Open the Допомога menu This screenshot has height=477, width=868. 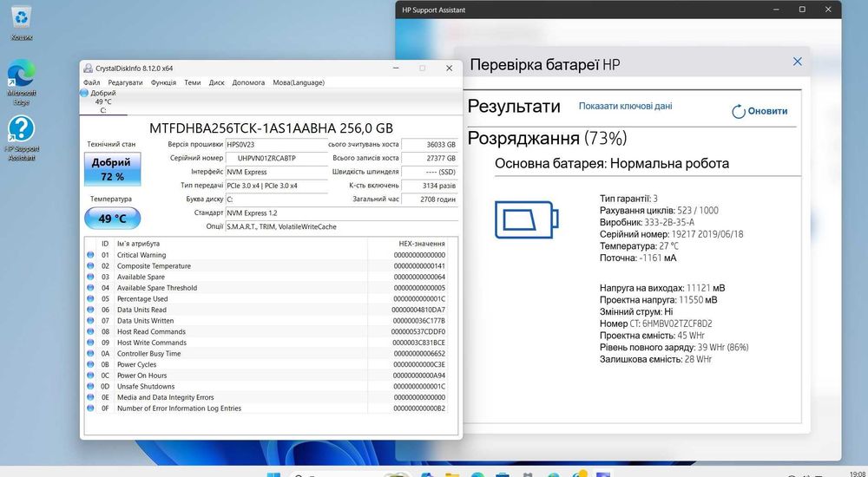(248, 82)
